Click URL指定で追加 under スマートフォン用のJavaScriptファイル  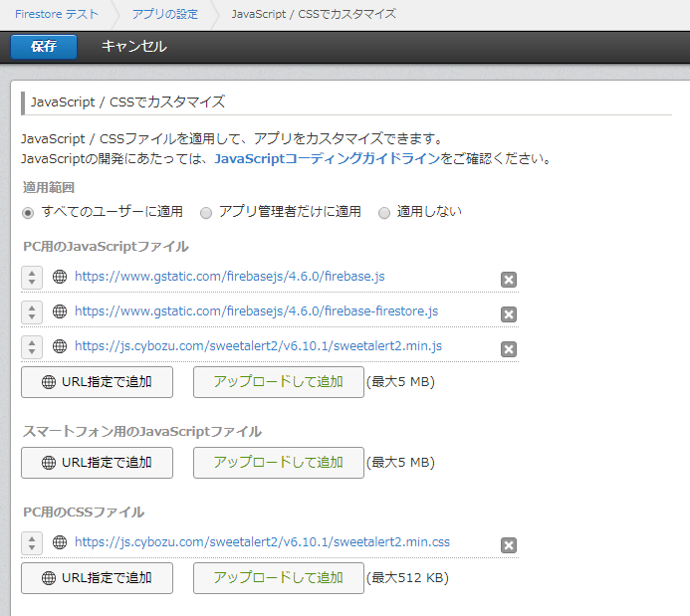[x=97, y=463]
